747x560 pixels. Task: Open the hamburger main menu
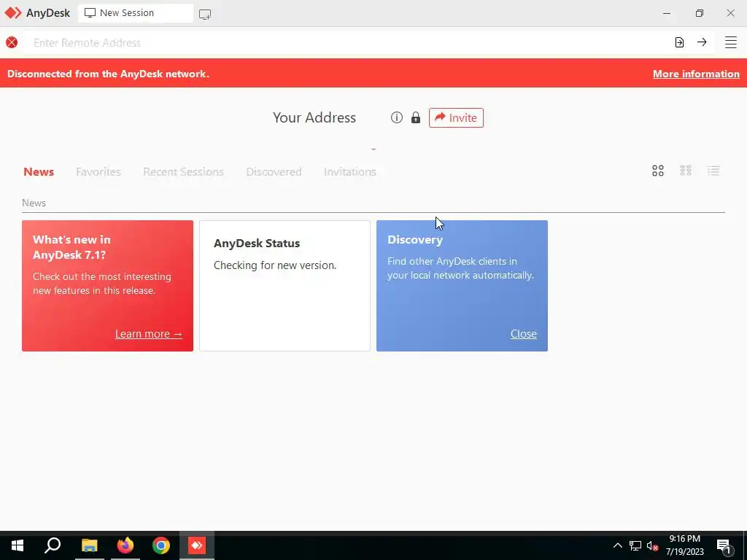731,42
